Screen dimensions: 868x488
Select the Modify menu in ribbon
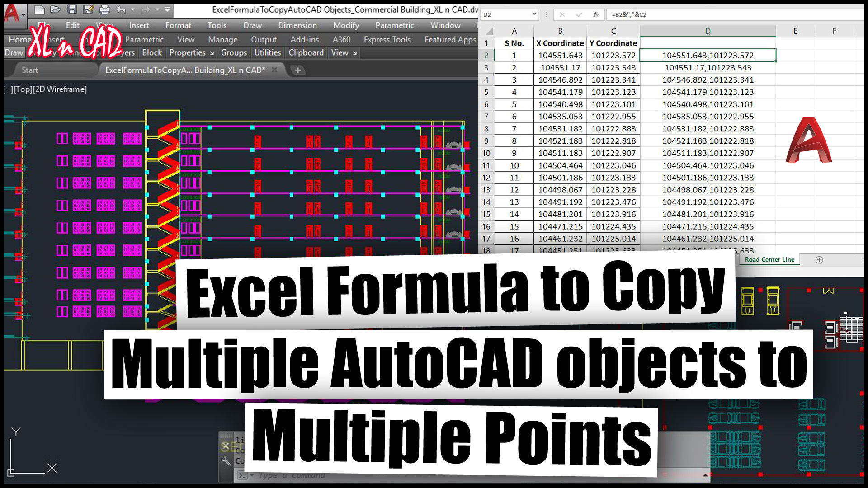pos(344,25)
